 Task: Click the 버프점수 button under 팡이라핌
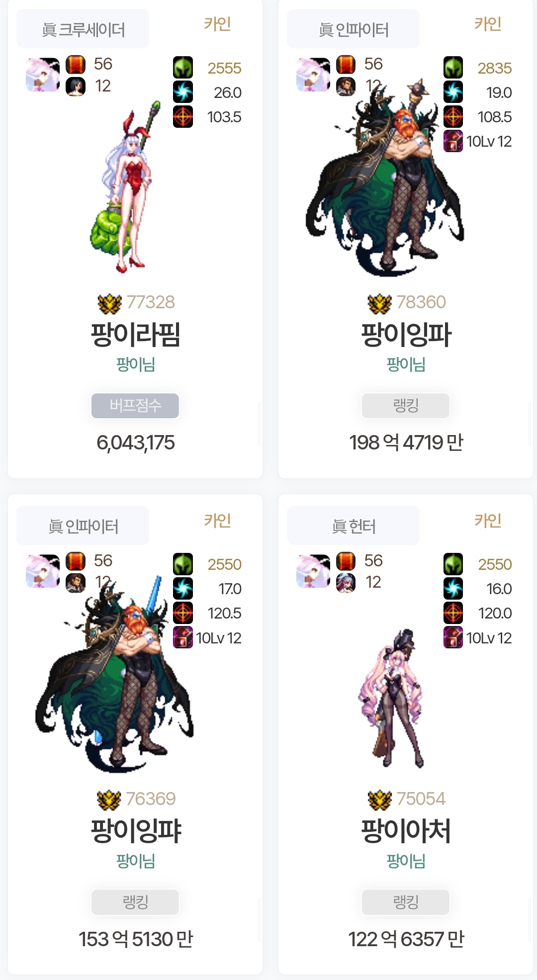click(135, 406)
